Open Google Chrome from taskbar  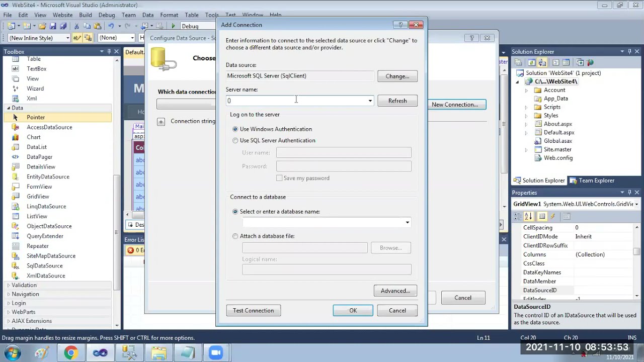point(71,353)
